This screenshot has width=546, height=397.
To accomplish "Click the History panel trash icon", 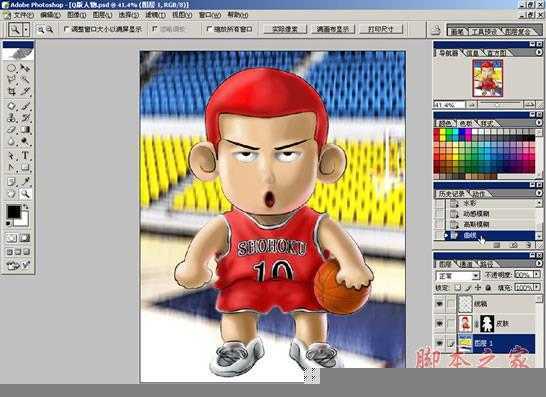I will click(529, 245).
